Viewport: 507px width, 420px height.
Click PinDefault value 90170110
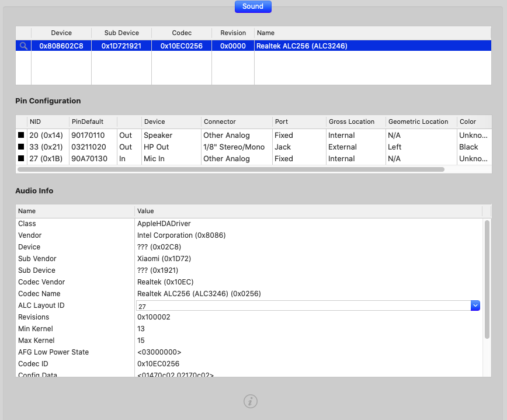click(88, 135)
